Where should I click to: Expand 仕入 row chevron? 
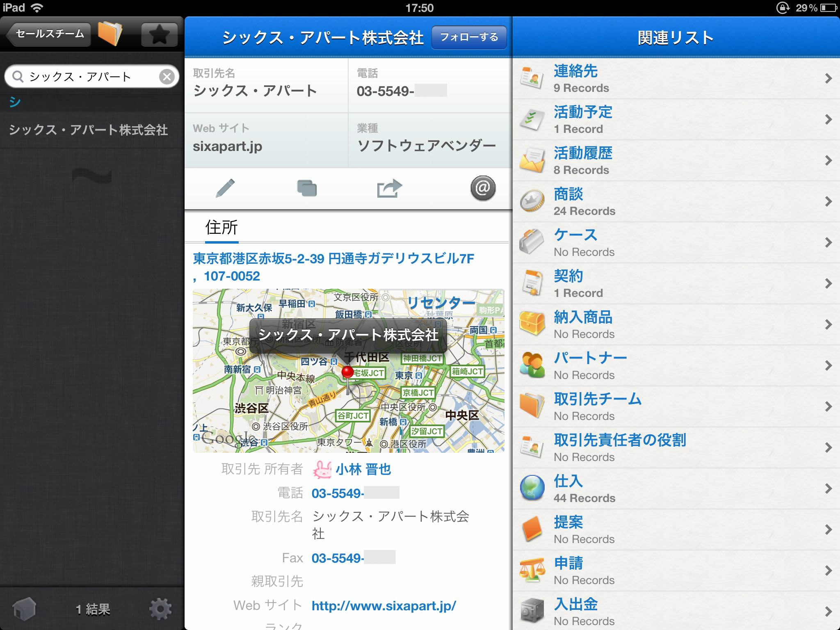[x=829, y=488]
